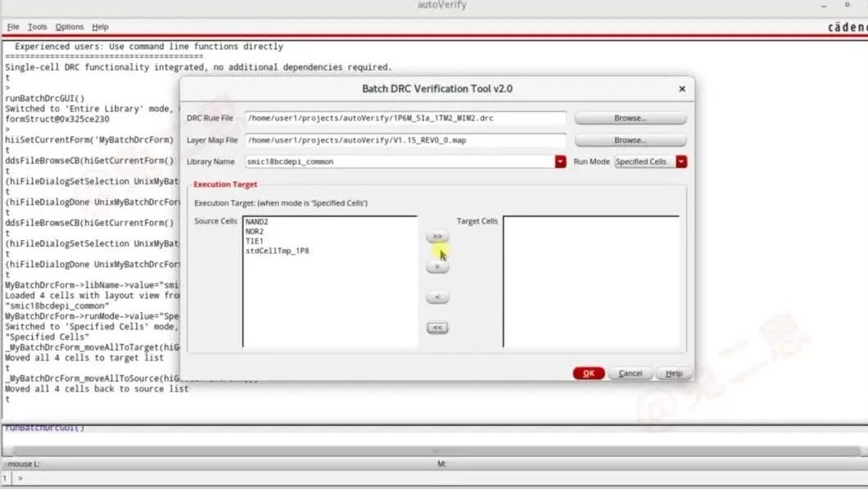Click the empty Target Cells list box
The width and height of the screenshot is (868, 489).
(590, 281)
